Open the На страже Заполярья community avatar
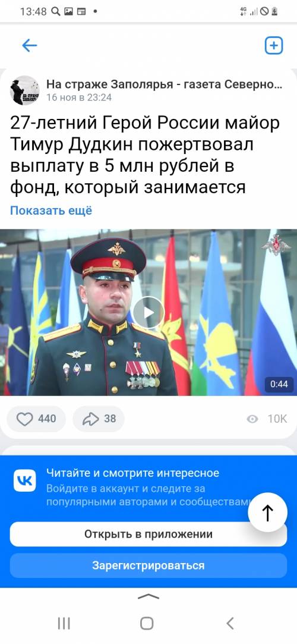297x644 pixels. tap(24, 90)
